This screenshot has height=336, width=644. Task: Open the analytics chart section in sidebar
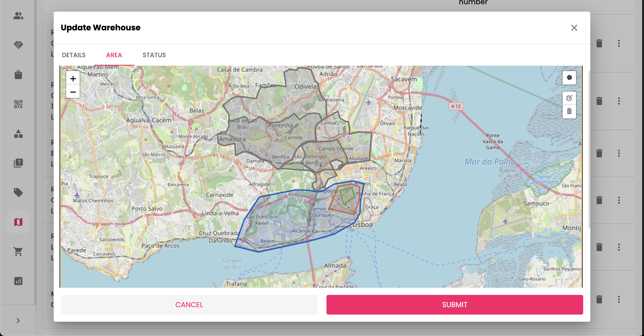pos(18,281)
